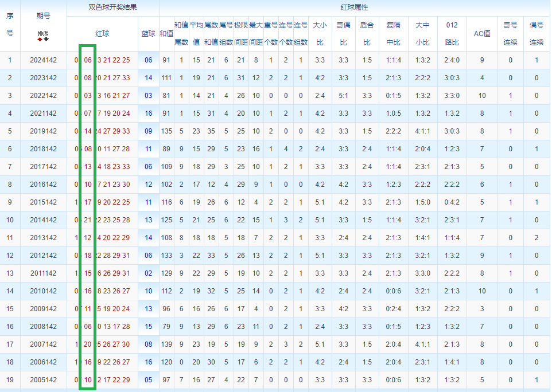The height and width of the screenshot is (392, 552).
Task: Select the 质合比 column header
Action: (367, 34)
